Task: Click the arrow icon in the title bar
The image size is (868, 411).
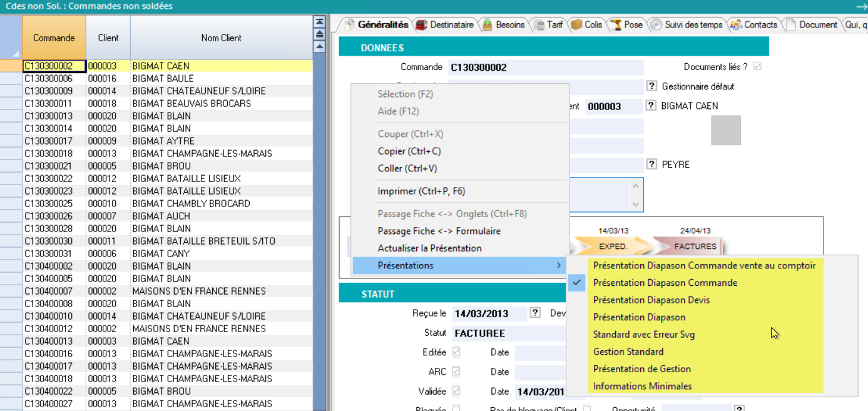Action: pyautogui.click(x=861, y=6)
